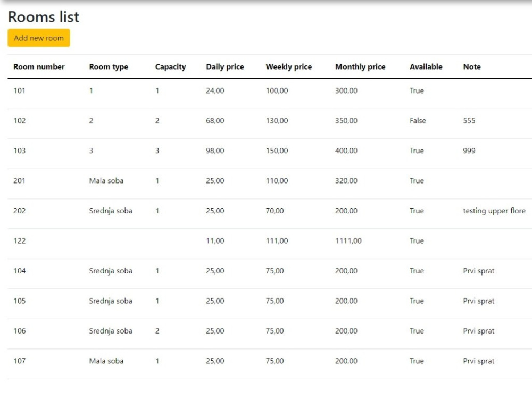
Task: Select the 111,00 weekly price cell
Action: pyautogui.click(x=277, y=241)
